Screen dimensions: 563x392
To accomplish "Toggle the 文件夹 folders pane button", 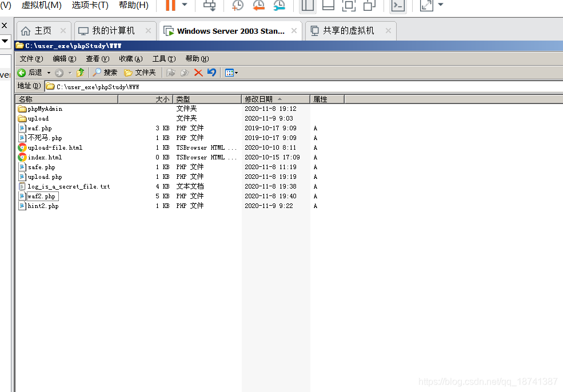I will tap(140, 73).
